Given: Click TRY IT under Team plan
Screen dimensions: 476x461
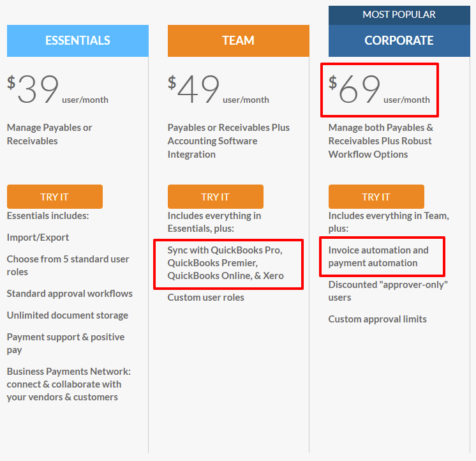Looking at the screenshot, I should [216, 197].
